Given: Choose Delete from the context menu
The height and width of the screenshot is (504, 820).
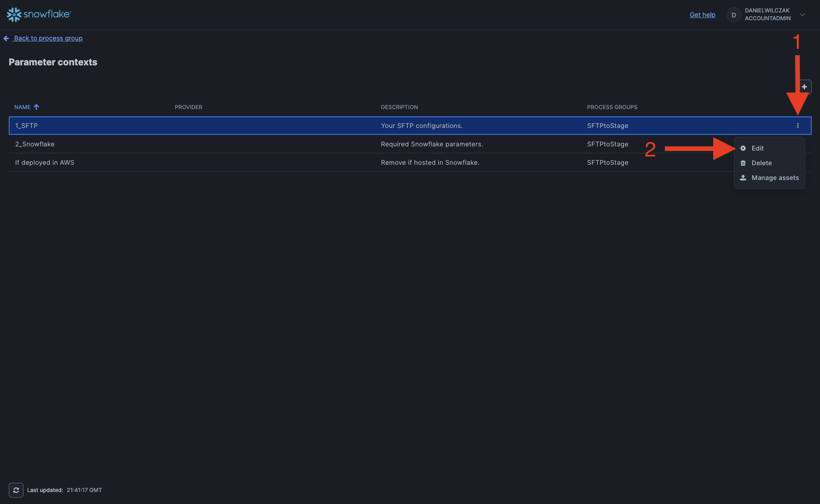Looking at the screenshot, I should (x=762, y=163).
